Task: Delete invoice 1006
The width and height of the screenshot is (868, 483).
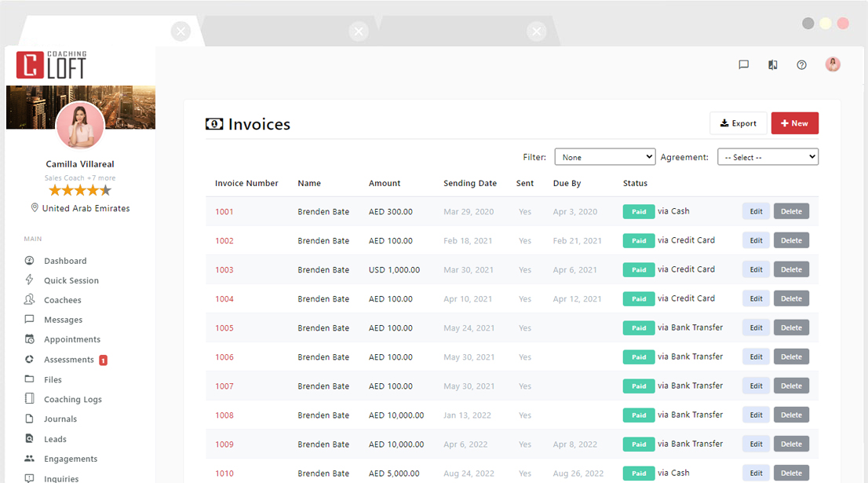Action: [791, 357]
